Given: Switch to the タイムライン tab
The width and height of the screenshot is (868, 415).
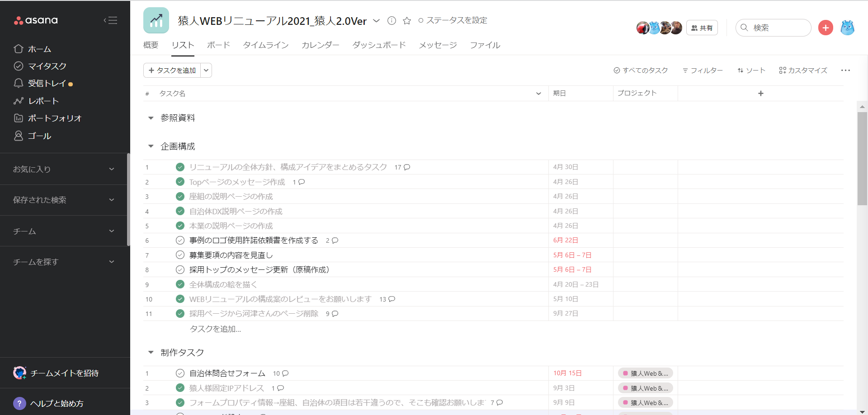Looking at the screenshot, I should [x=265, y=45].
